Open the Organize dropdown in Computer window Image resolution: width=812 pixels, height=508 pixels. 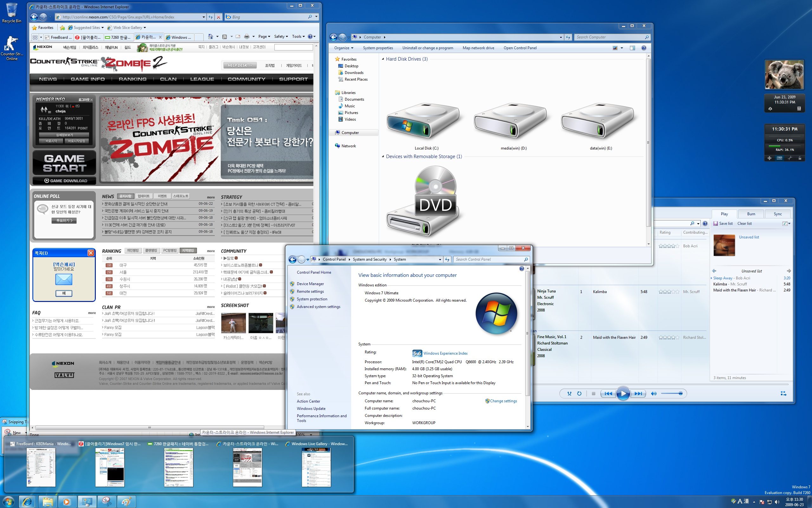[344, 48]
